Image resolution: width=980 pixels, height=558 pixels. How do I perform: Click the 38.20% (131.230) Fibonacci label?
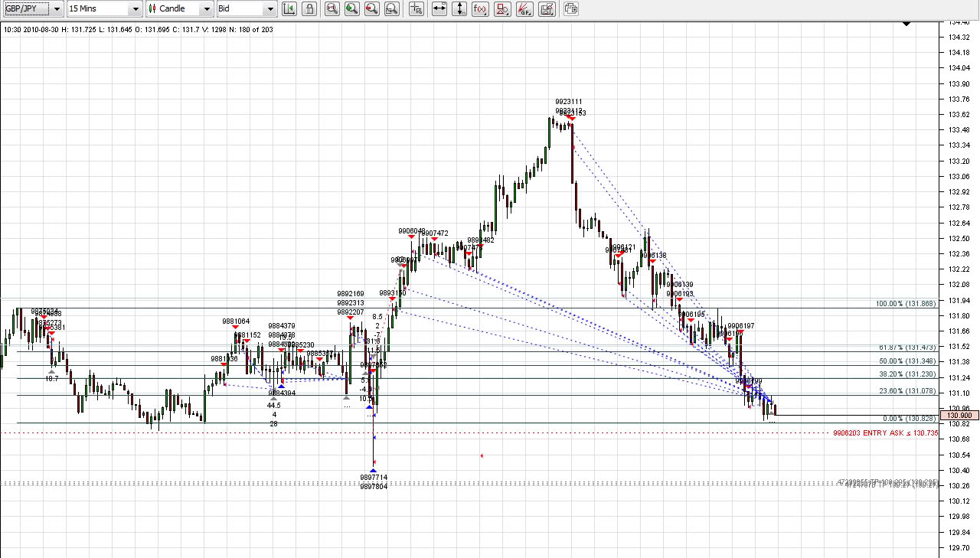(908, 375)
